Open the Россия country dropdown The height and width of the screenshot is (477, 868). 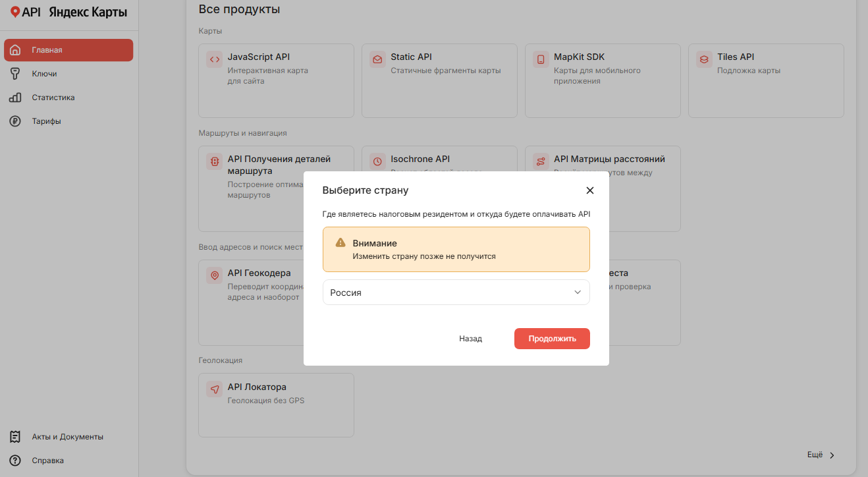pos(456,293)
